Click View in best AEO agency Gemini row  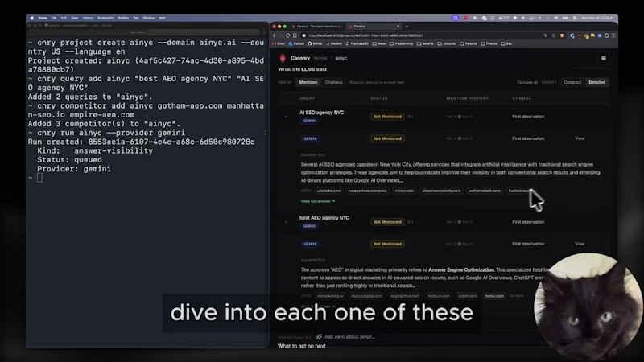tap(580, 244)
